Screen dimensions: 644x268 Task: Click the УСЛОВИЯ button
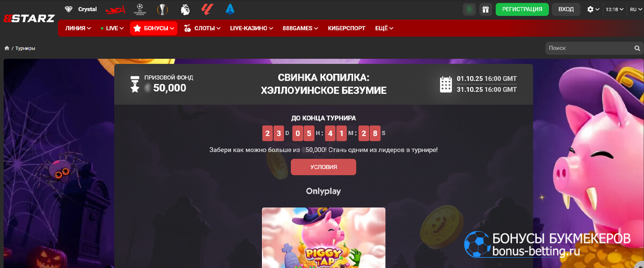[324, 167]
